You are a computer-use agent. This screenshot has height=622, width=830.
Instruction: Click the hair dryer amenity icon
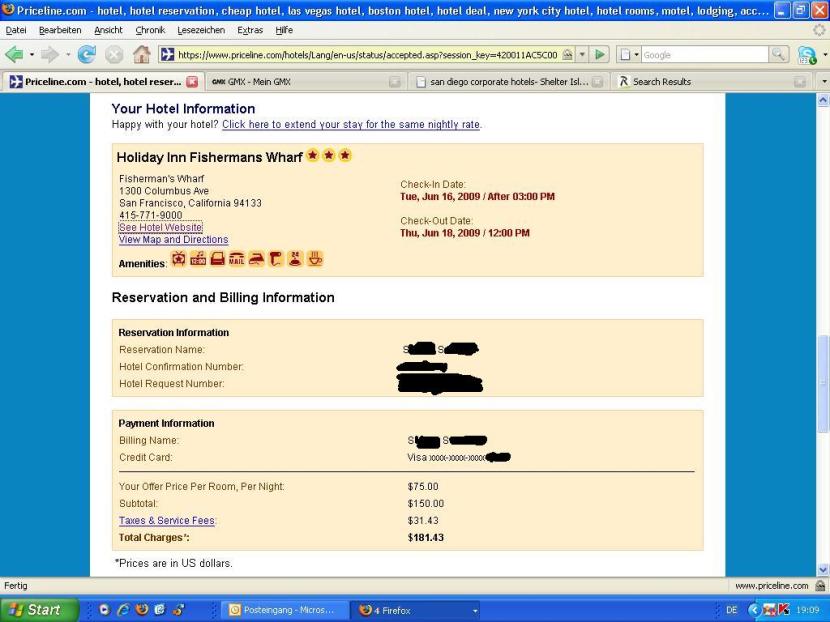(276, 260)
